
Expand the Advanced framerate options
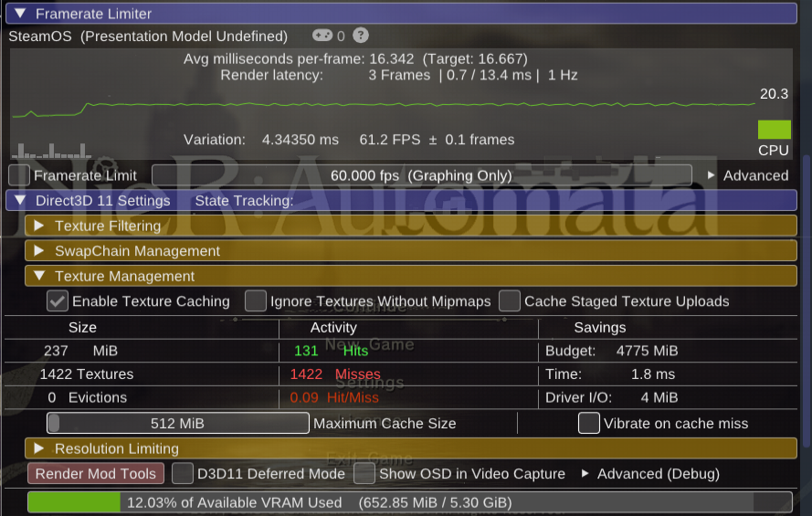(748, 175)
